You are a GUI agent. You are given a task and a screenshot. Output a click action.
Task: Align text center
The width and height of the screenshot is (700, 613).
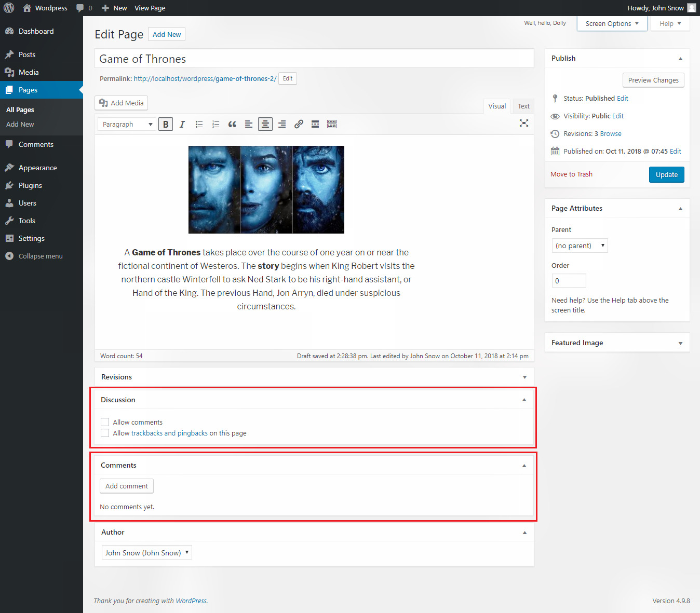click(x=265, y=124)
